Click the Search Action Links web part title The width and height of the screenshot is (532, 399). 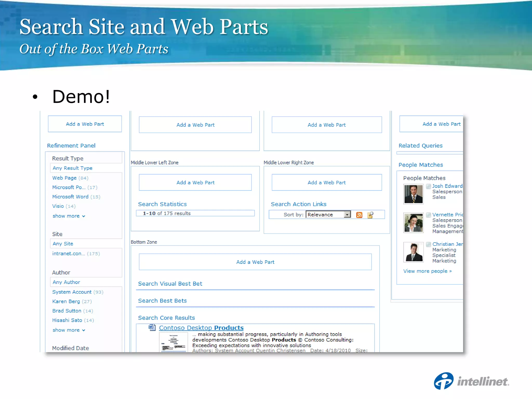click(299, 204)
